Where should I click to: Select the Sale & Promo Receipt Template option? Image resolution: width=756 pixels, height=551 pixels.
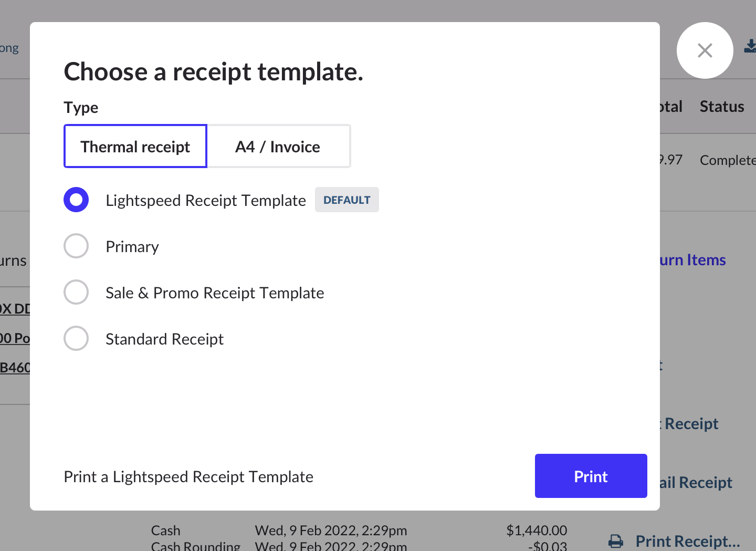tap(76, 293)
